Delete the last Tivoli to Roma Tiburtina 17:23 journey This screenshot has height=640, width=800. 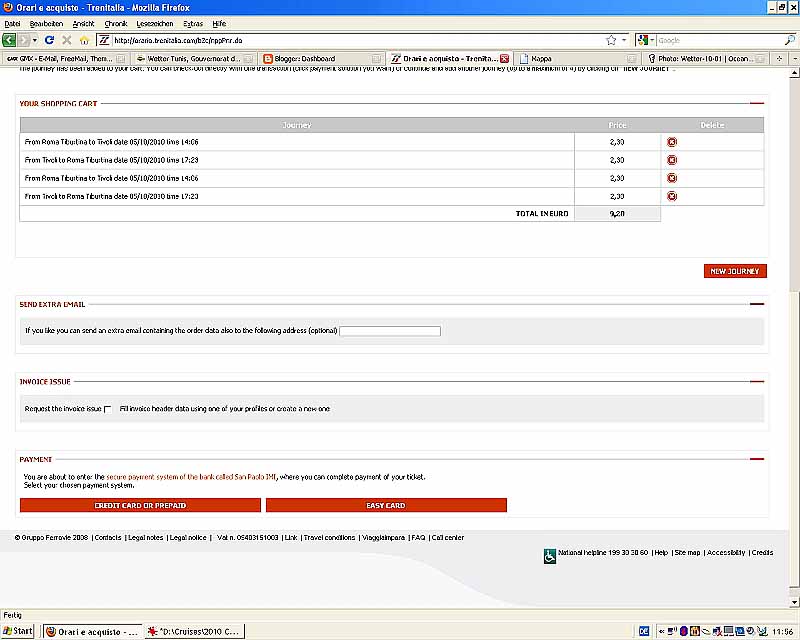[672, 196]
